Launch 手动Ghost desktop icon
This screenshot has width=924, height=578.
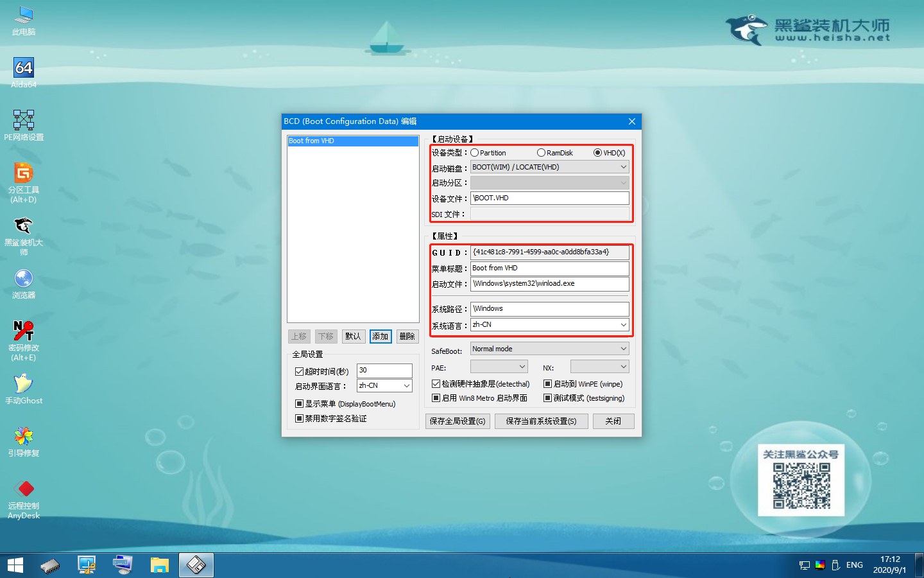(24, 389)
